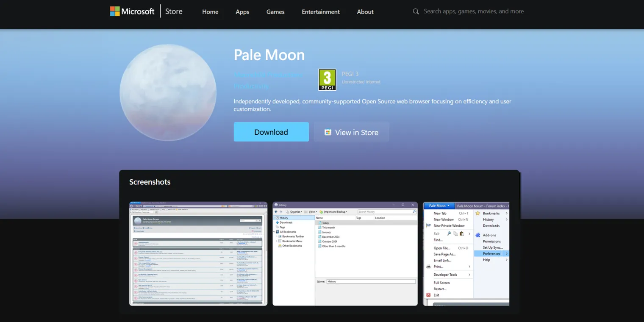The image size is (644, 322).
Task: Click the Download button
Action: click(x=271, y=132)
